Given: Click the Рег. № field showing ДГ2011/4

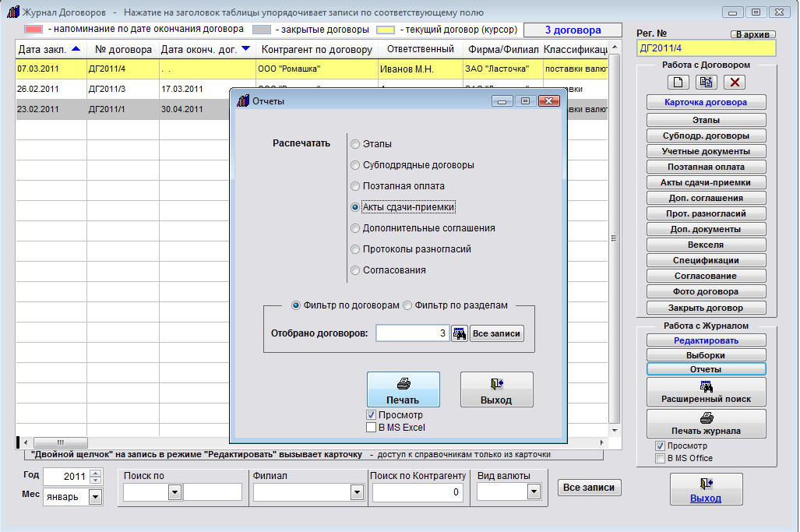Looking at the screenshot, I should (x=706, y=48).
